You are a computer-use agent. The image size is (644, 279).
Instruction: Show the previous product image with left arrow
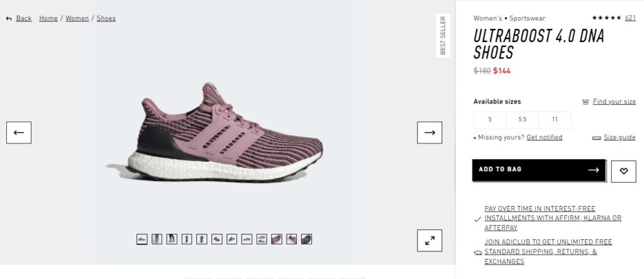tap(18, 133)
